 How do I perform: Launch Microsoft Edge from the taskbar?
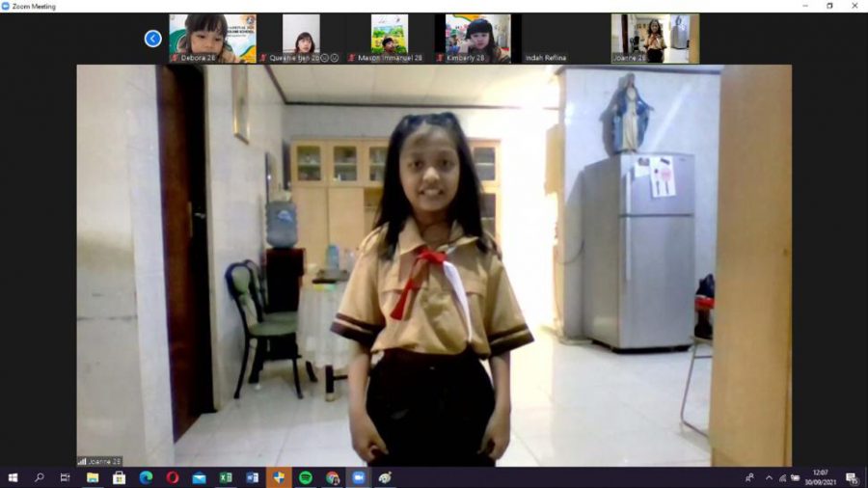coord(146,477)
